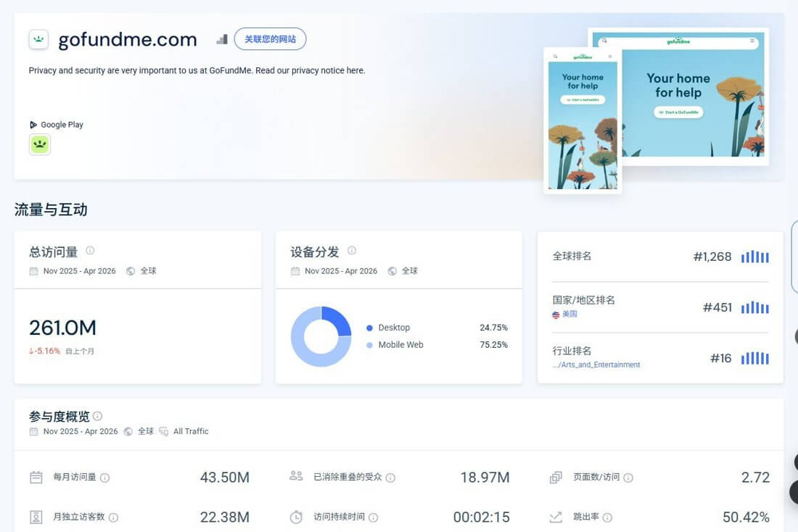The image size is (798, 532).
Task: Click the 访问持续时间 stopwatch icon
Action: 296,517
